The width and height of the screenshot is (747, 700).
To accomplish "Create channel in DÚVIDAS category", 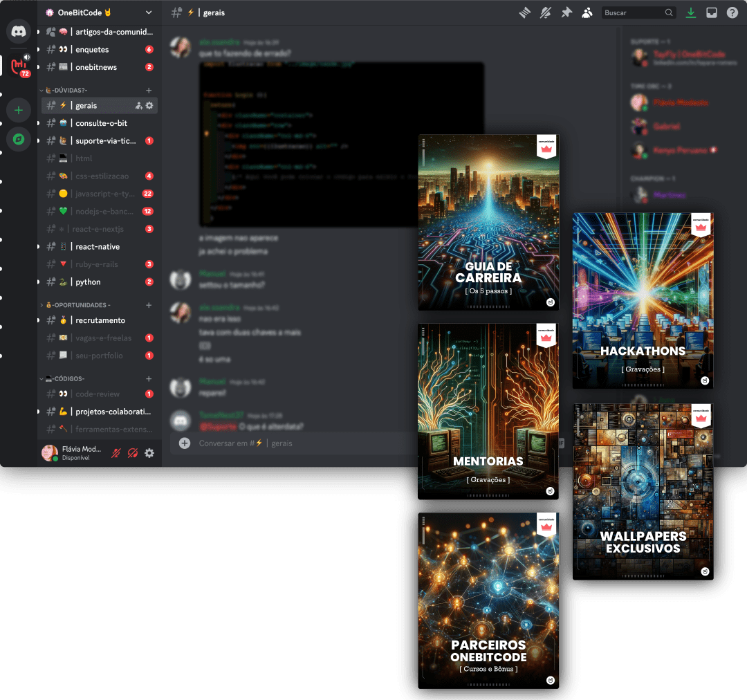I will [x=149, y=90].
